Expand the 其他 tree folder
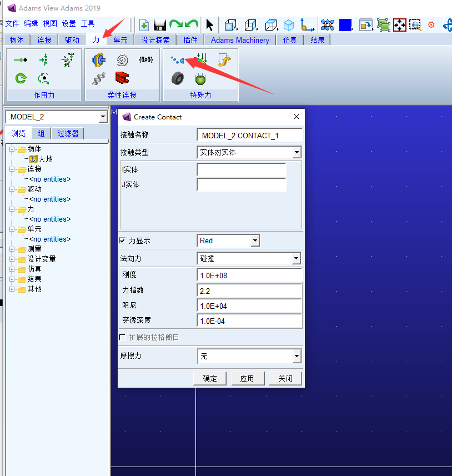Viewport: 452px width, 476px height. [12, 289]
